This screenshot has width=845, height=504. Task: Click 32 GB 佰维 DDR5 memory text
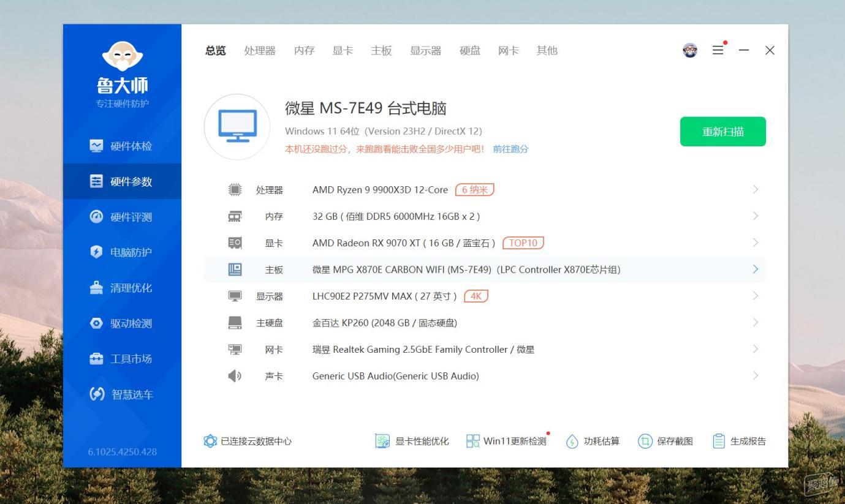click(x=396, y=216)
